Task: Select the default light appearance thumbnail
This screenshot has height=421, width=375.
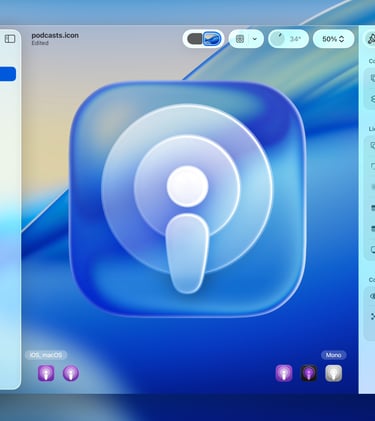Action: click(x=284, y=373)
